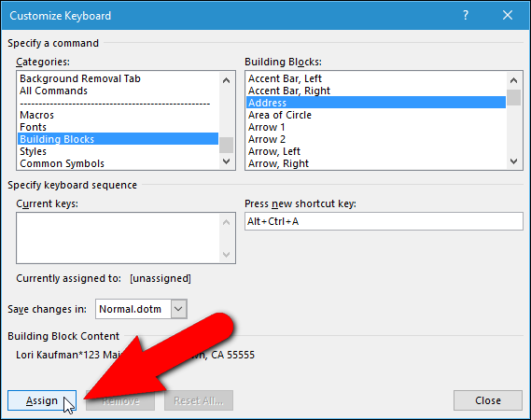The image size is (531, 420).
Task: Click Categories list scroll up arrow
Action: pyautogui.click(x=226, y=80)
